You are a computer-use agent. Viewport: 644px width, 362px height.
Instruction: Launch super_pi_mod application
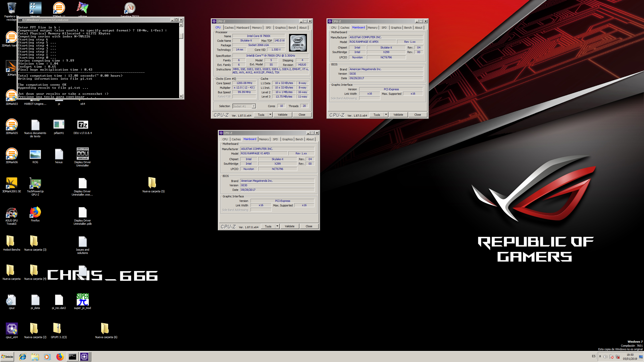tap(83, 302)
